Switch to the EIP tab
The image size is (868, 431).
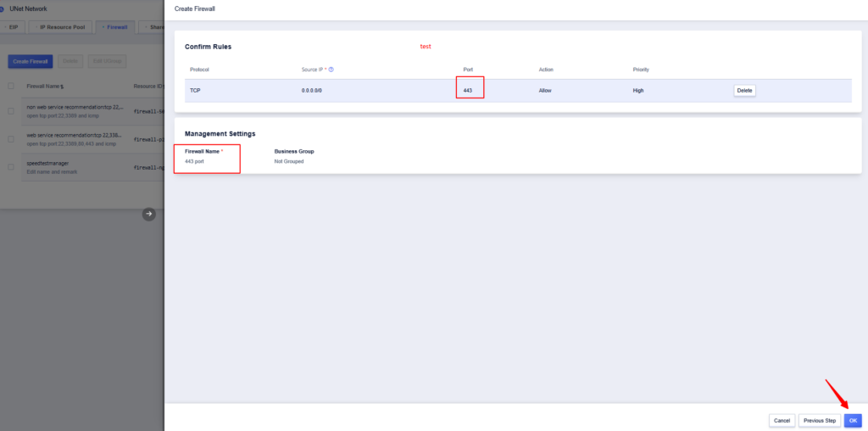tap(12, 27)
